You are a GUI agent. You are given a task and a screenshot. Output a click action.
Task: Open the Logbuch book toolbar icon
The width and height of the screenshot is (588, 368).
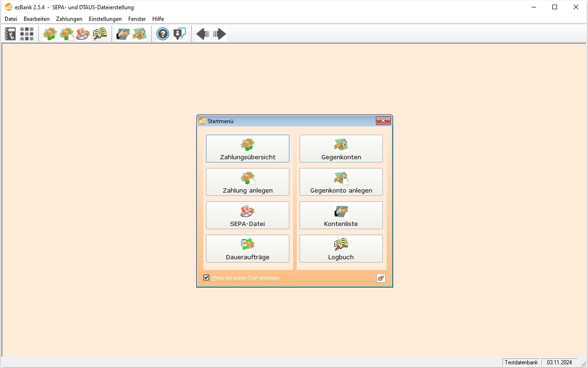tap(100, 34)
